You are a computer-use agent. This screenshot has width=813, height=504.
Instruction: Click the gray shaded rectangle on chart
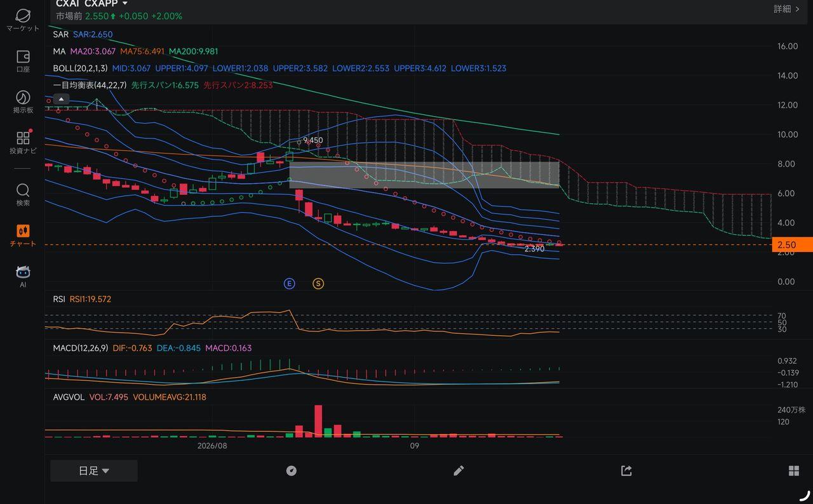424,175
